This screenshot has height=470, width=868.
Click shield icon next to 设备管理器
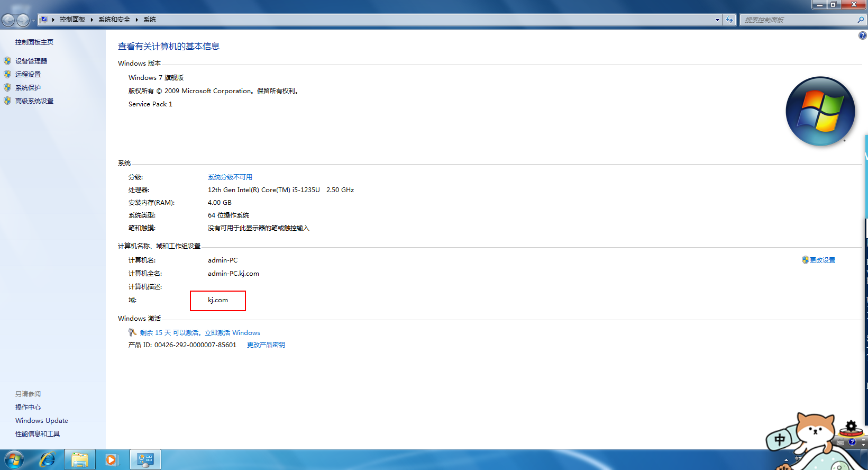pyautogui.click(x=7, y=61)
